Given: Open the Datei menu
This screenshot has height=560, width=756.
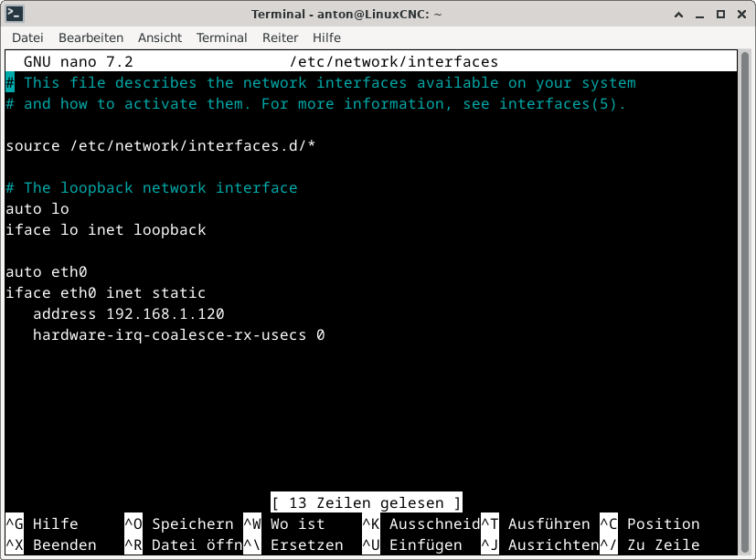Looking at the screenshot, I should pos(27,37).
